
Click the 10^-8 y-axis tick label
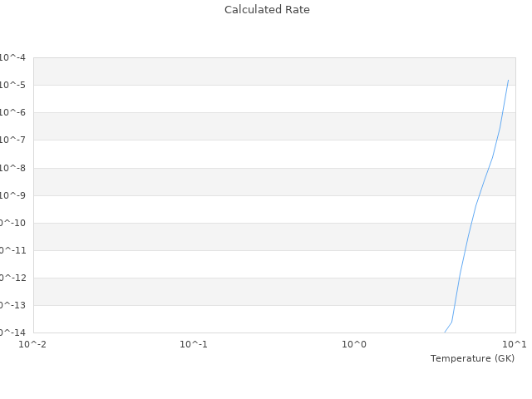click(x=13, y=168)
